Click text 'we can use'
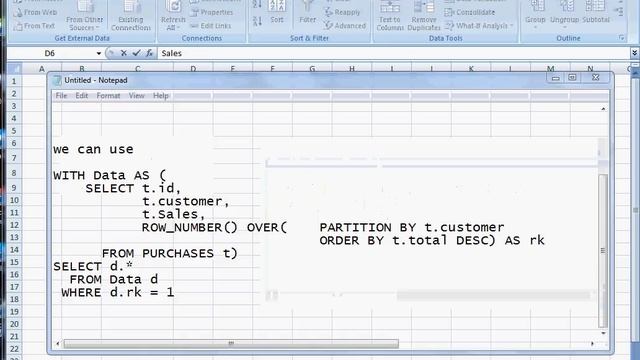This screenshot has height=360, width=640. coord(93,149)
